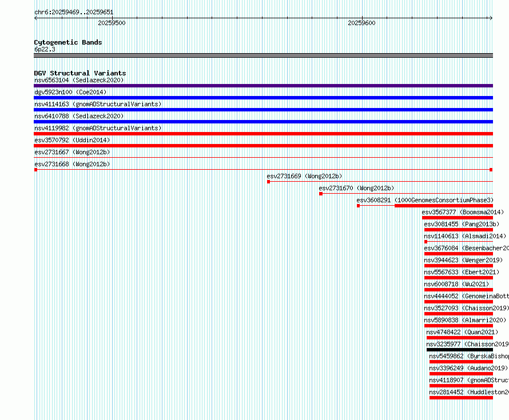
Task: Select nsv6008718 (Wu2021) label
Action: pos(456,284)
